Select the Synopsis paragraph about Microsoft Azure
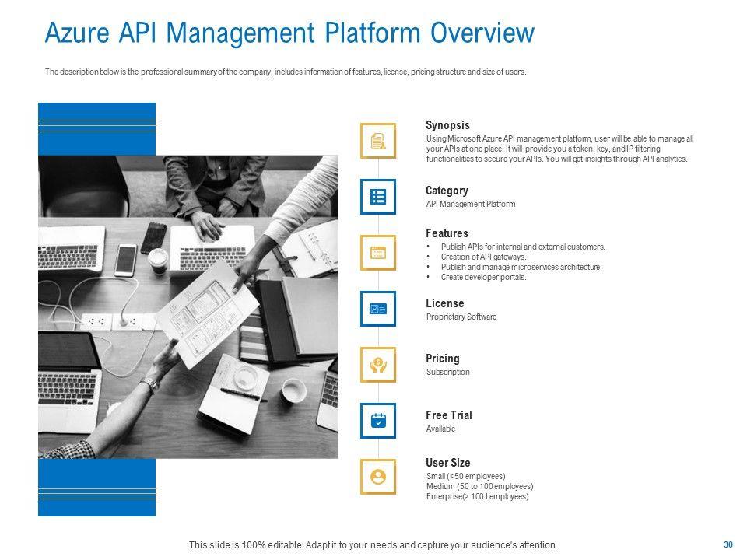Screen dimensions: 747x560 (559, 149)
